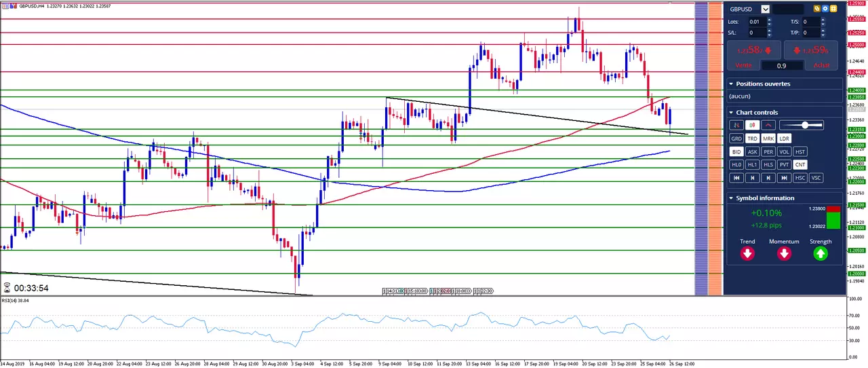Image resolution: width=868 pixels, height=368 pixels.
Task: Open the GBPUSD symbol dropdown arrow
Action: point(766,9)
